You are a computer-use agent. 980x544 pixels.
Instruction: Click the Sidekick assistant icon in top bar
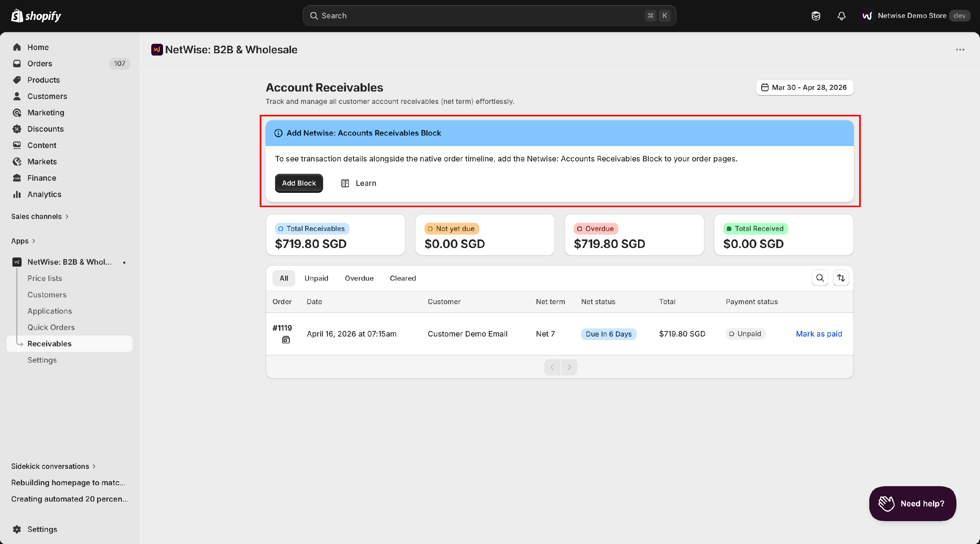pyautogui.click(x=816, y=16)
